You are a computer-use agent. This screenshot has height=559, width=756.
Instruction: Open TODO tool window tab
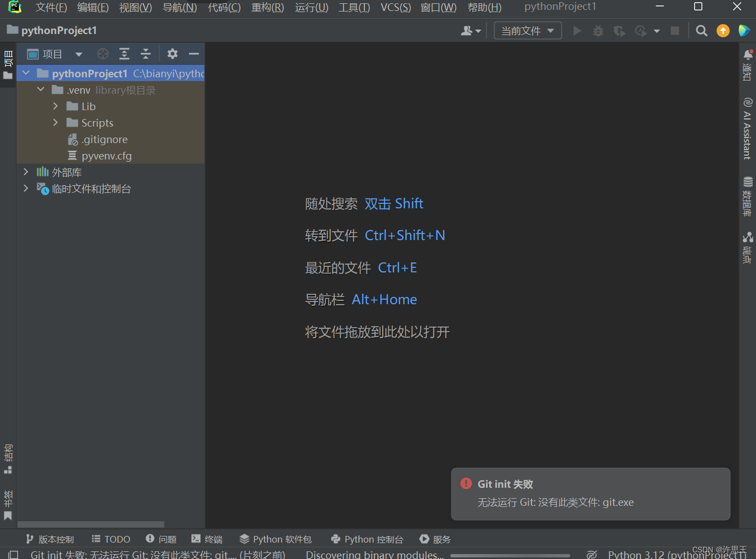pos(111,539)
